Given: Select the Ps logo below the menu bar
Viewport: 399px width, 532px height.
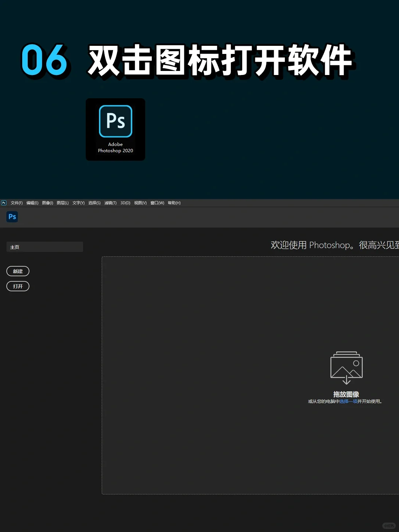Looking at the screenshot, I should (12, 217).
